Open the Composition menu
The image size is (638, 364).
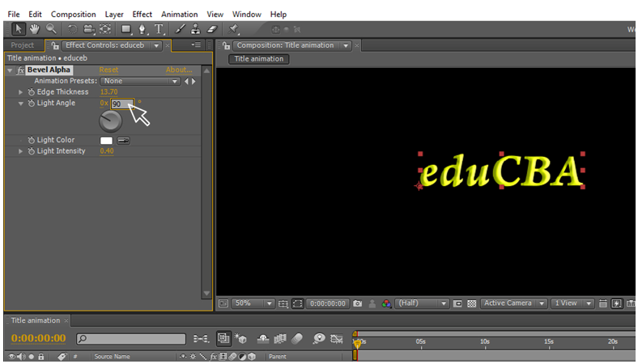[73, 15]
